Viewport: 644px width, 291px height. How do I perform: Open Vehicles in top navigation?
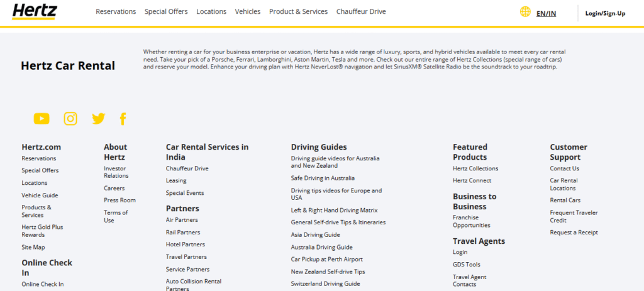coord(248,11)
